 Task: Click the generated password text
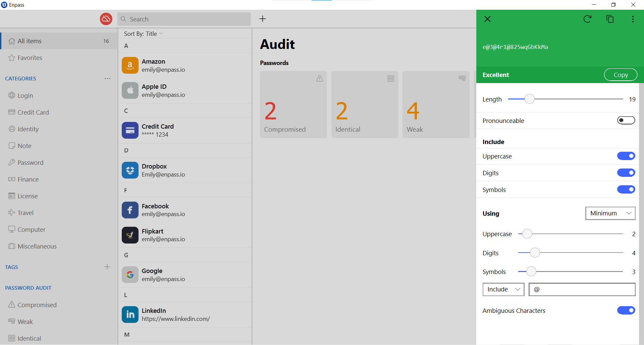point(515,47)
